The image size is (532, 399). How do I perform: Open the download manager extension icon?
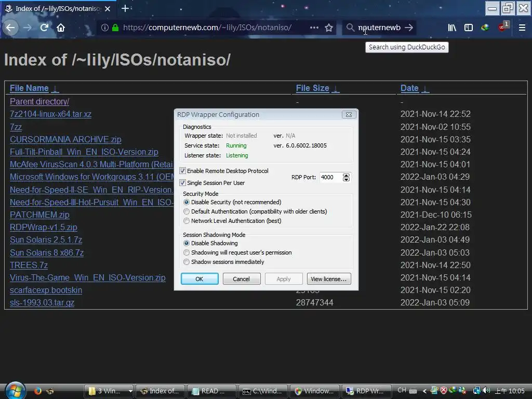485,28
